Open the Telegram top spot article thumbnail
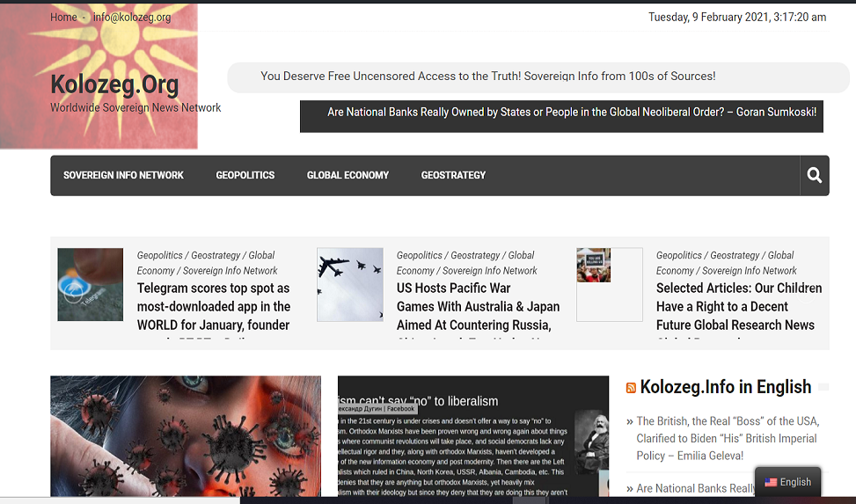Screen dimensions: 856x504 [x=91, y=284]
